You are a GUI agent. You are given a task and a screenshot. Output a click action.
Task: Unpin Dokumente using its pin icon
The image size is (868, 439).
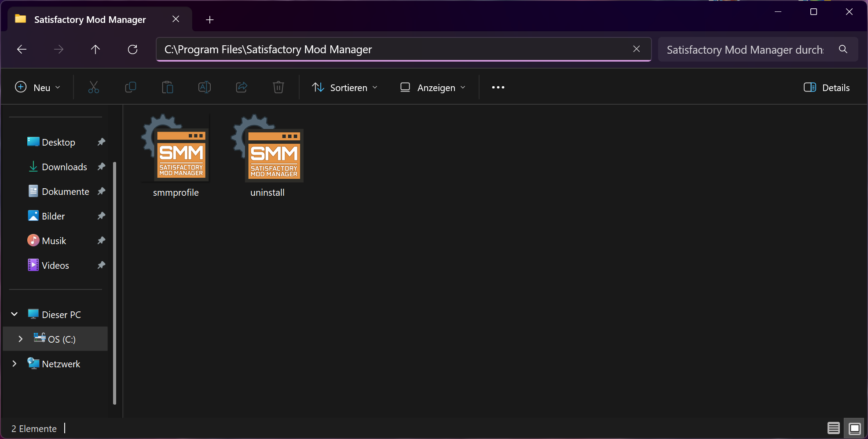coord(101,191)
